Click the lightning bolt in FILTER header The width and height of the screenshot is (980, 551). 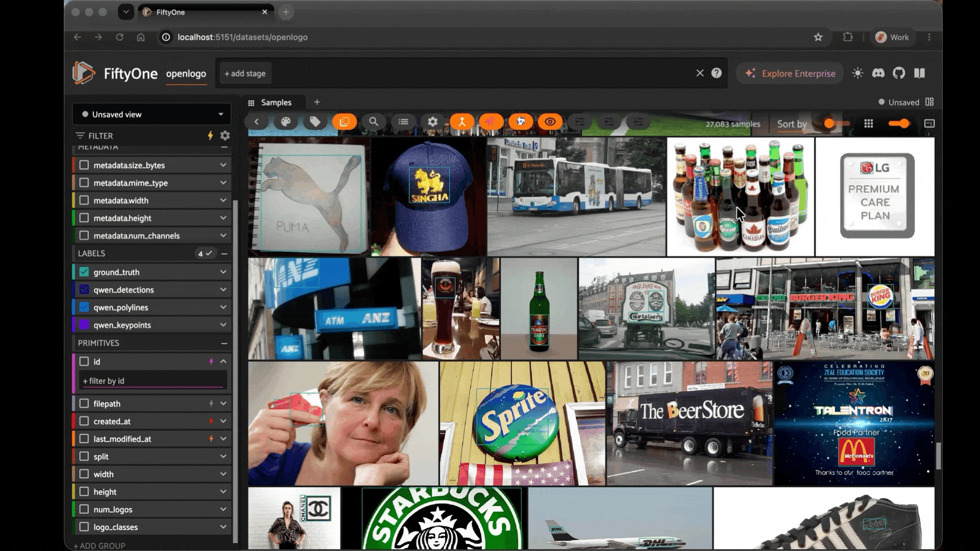click(x=210, y=136)
